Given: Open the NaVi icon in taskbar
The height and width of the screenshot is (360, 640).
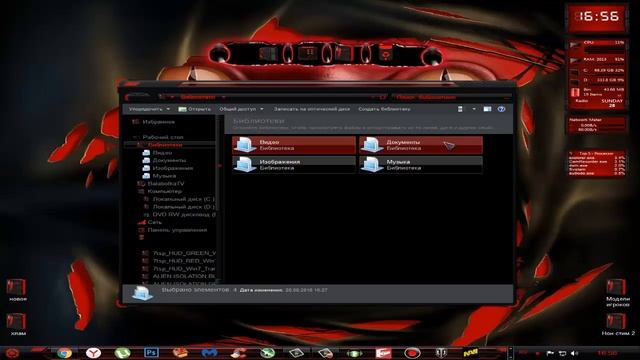Looking at the screenshot, I should click(x=471, y=353).
